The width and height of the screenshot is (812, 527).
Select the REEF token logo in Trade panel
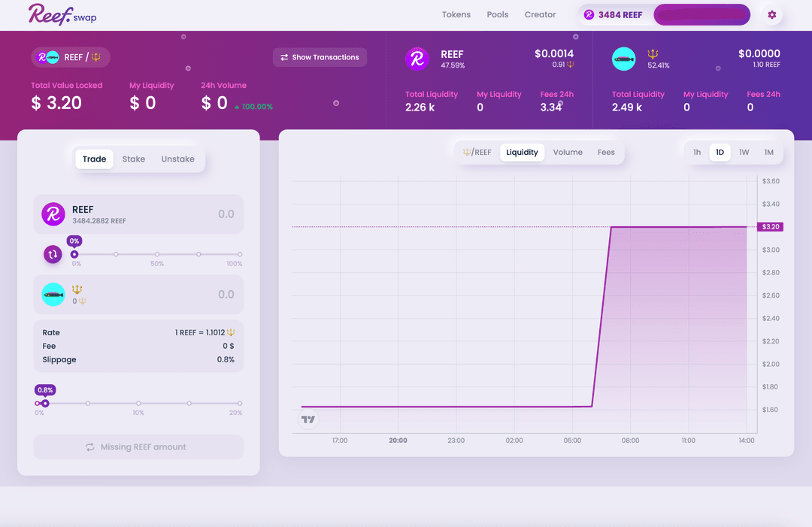53,214
